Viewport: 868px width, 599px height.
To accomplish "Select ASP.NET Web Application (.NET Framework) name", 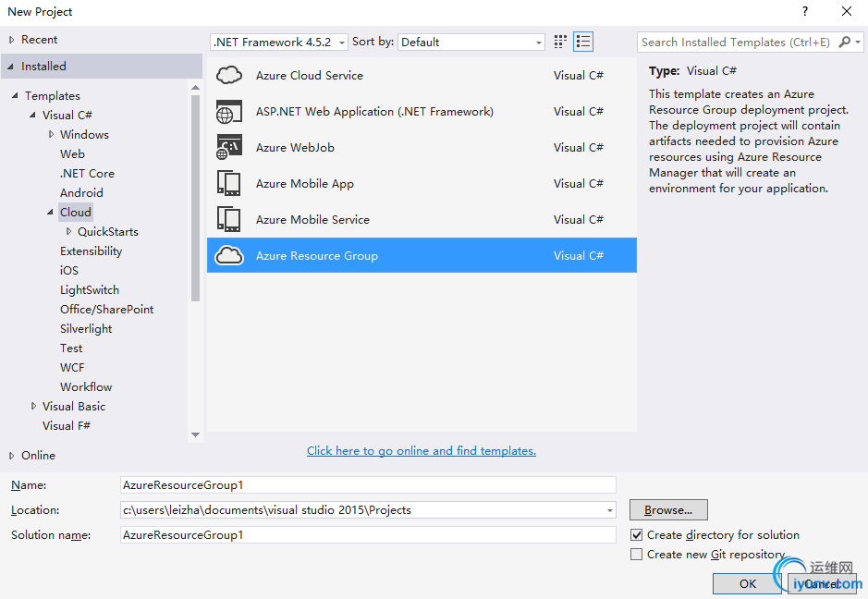I will 374,111.
